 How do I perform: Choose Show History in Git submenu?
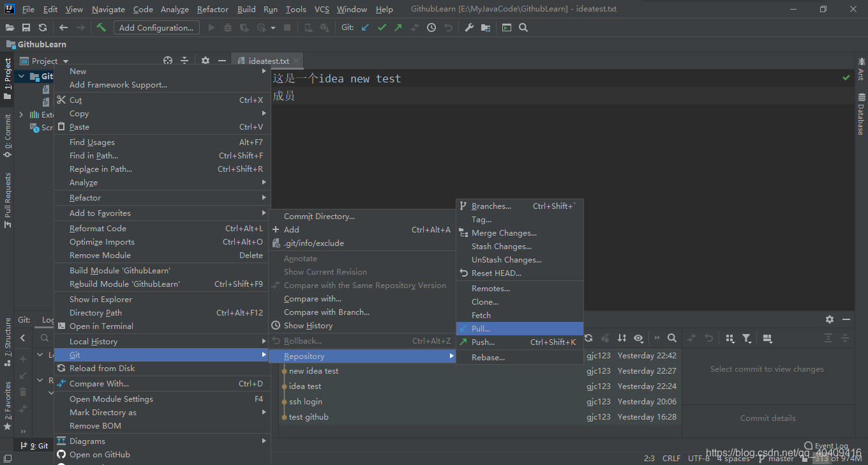pos(361,326)
